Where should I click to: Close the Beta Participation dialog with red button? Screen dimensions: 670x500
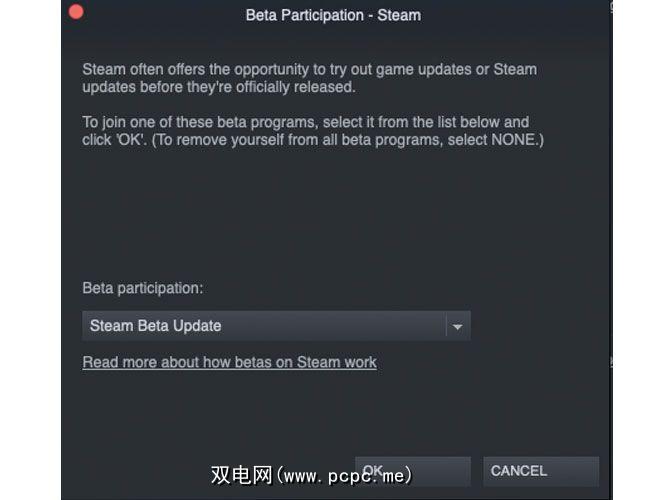point(75,14)
